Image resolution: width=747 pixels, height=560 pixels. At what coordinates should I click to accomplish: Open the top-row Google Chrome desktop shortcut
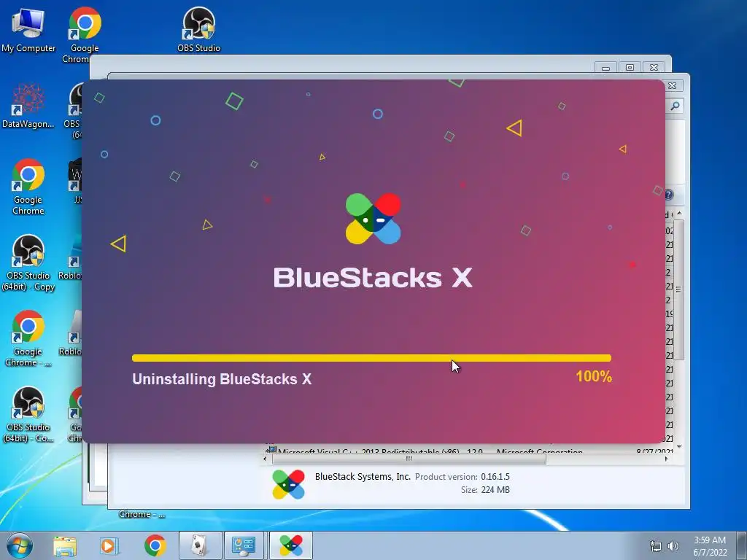coord(85,34)
